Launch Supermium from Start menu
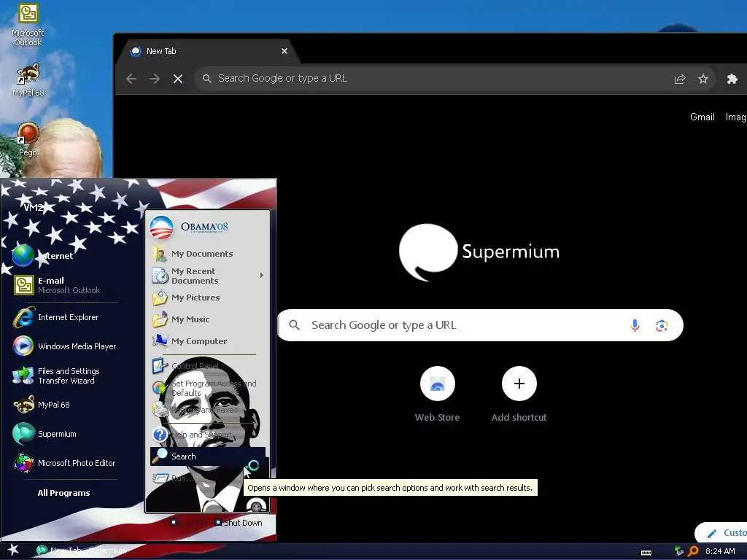Viewport: 747px width, 560px height. pos(44,434)
